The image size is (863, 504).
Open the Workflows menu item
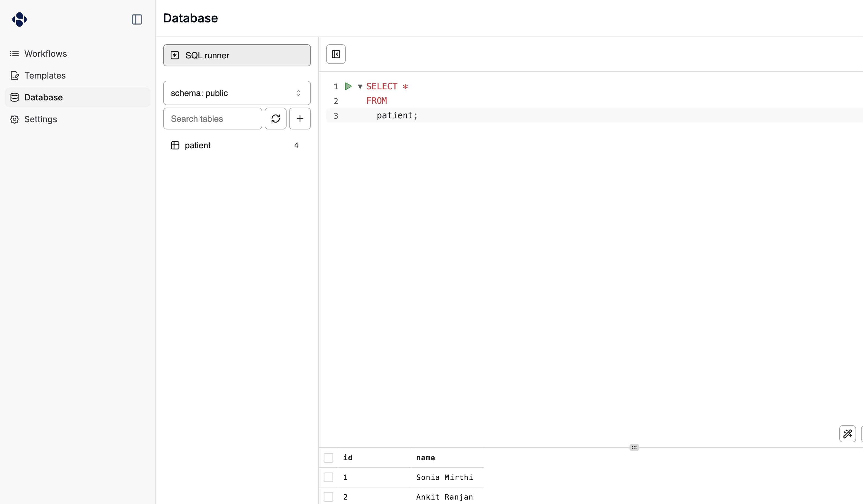coord(46,54)
